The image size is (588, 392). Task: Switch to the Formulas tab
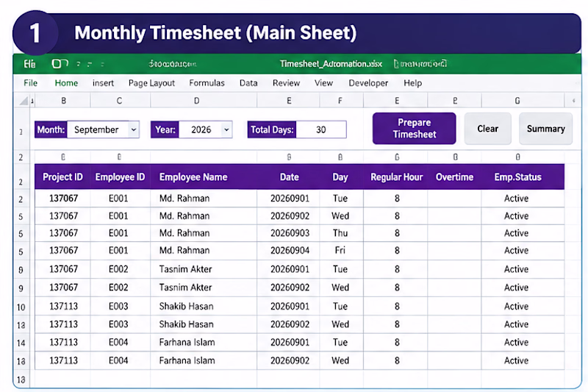[207, 83]
